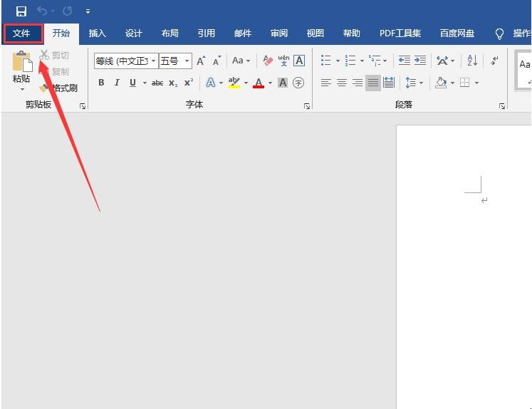Select center alignment icon
The height and width of the screenshot is (409, 532).
pyautogui.click(x=342, y=83)
